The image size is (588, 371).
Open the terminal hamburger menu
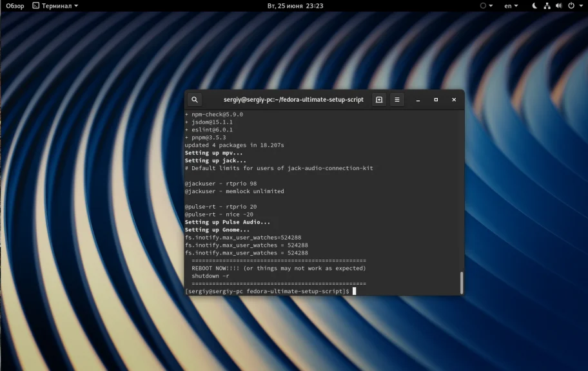tap(397, 100)
